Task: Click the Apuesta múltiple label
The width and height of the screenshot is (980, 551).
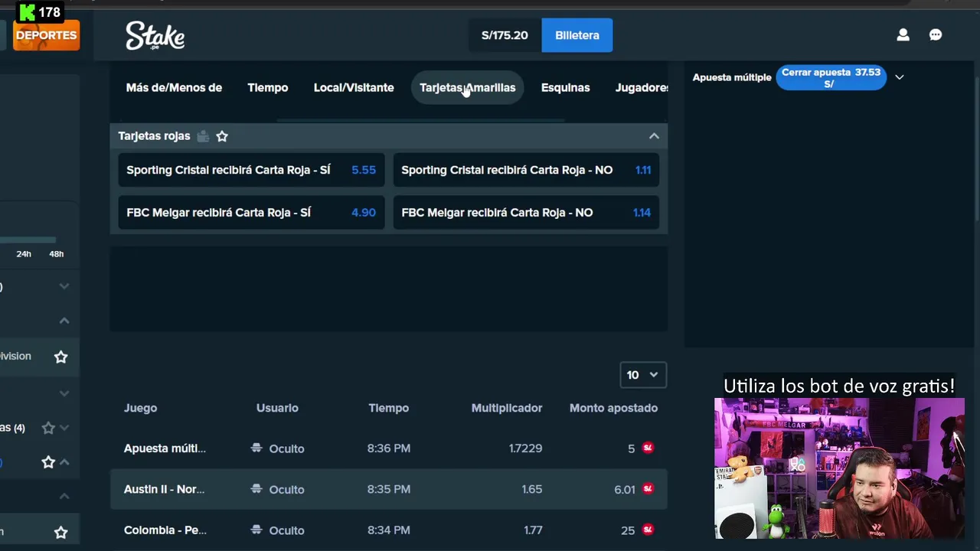Action: click(x=732, y=77)
